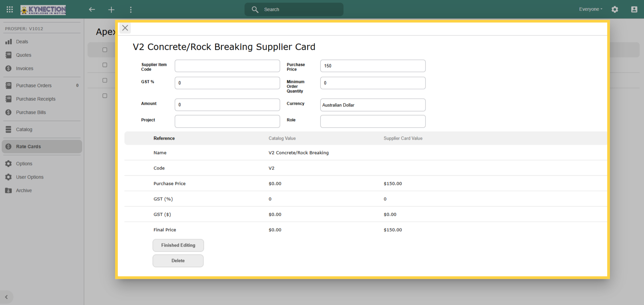Click the Invoices dollar icon
The height and width of the screenshot is (305, 644).
click(9, 68)
